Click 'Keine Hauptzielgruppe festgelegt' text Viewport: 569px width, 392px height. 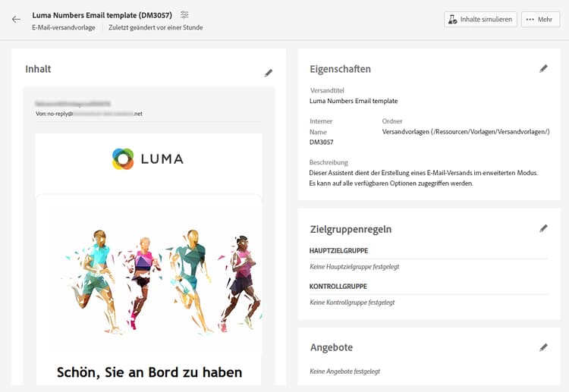click(354, 267)
